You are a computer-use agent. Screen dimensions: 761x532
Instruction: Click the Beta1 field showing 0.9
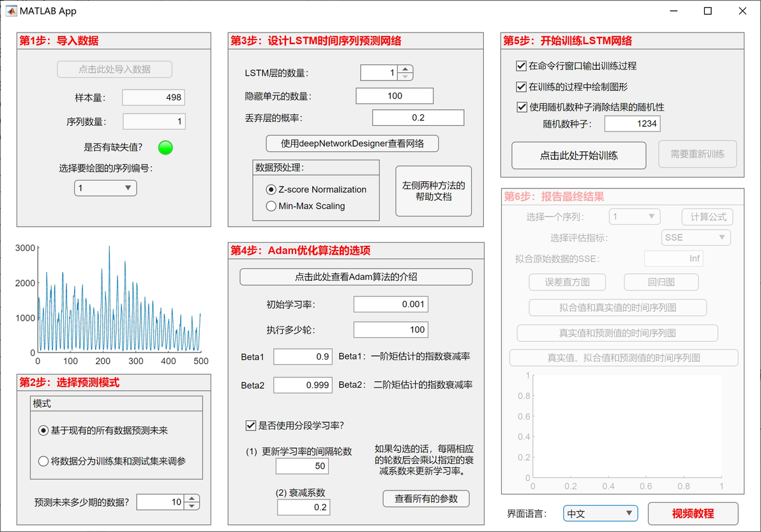[x=303, y=357]
